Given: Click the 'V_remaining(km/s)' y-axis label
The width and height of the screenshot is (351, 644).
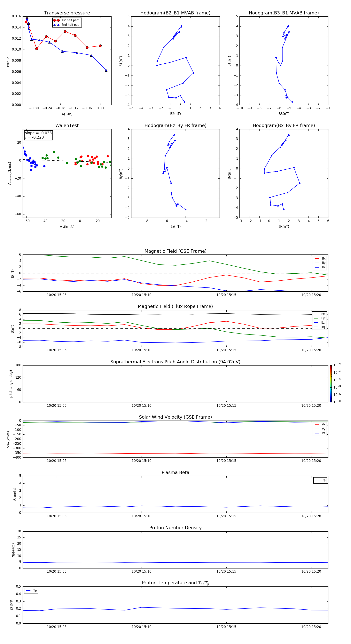Looking at the screenshot, I should point(10,173).
